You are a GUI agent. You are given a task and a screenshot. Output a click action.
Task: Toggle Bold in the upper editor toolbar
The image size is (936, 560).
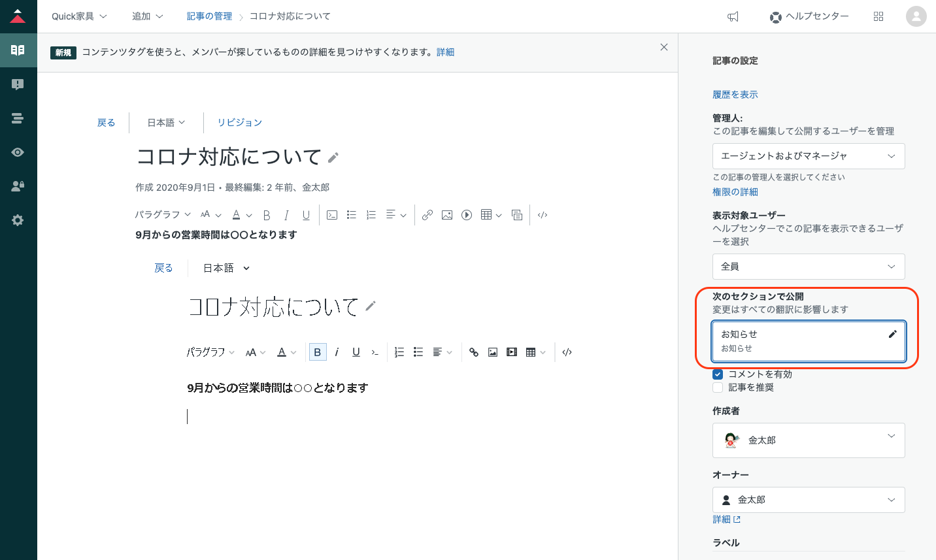pyautogui.click(x=267, y=215)
